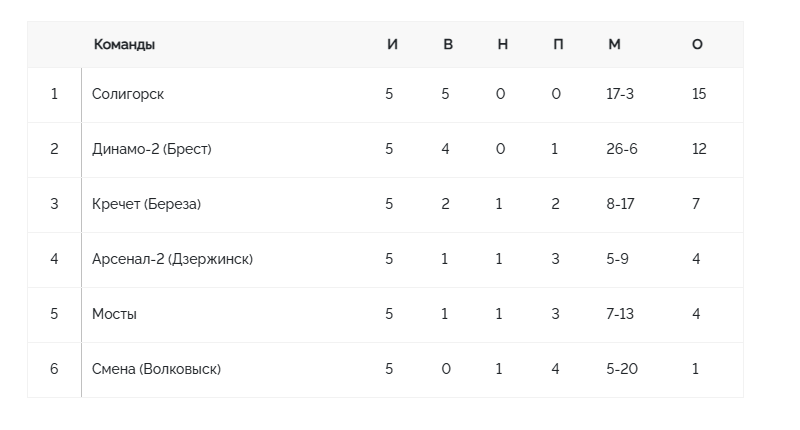
Task: Select the Динамо-2 (Брест) team name
Action: 152,149
